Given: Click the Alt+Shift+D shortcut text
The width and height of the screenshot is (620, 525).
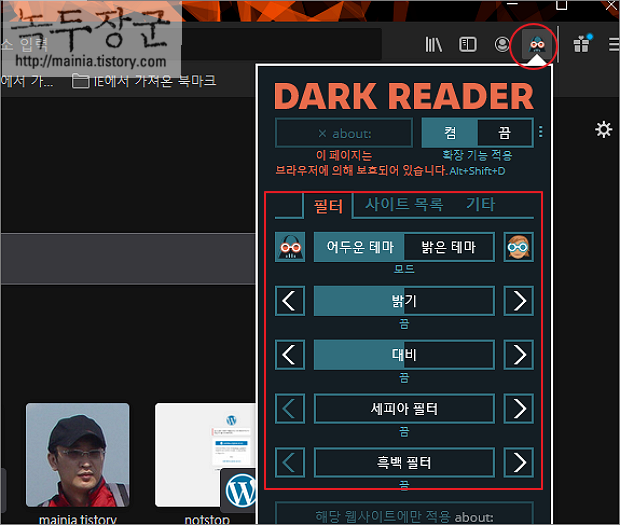Looking at the screenshot, I should click(x=477, y=171).
